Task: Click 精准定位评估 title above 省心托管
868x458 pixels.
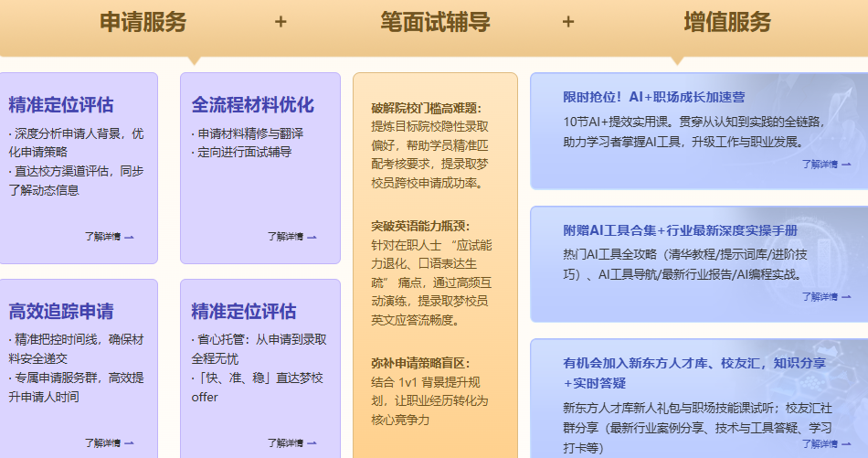Action: coord(244,311)
